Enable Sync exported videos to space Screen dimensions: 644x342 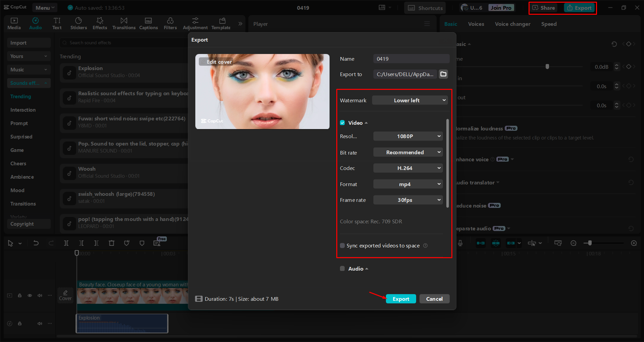pyautogui.click(x=342, y=245)
